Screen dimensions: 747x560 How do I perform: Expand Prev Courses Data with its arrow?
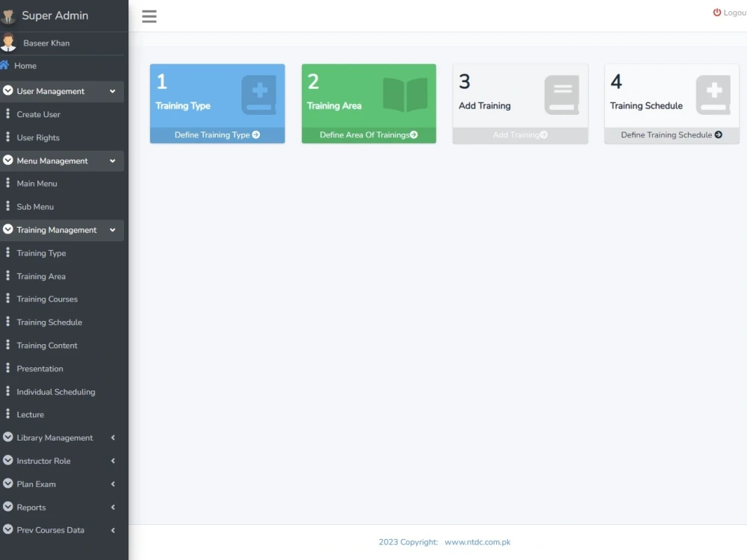coord(113,530)
